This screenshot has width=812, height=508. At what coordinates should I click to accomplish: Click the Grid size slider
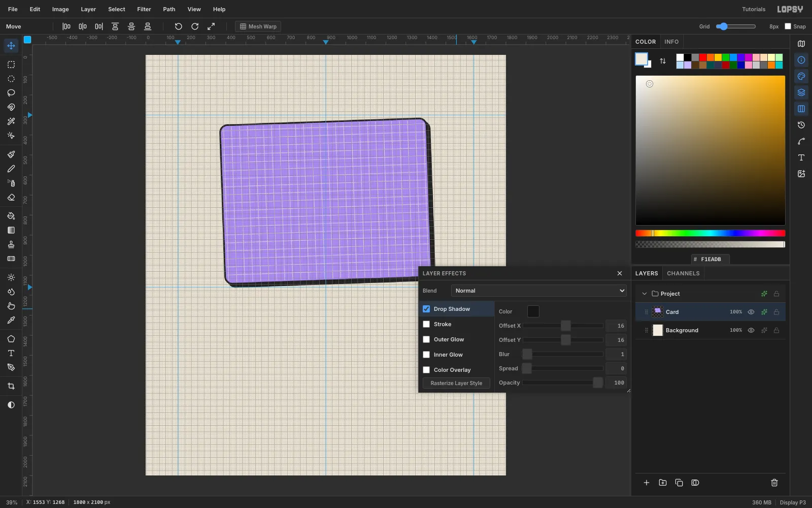tap(736, 26)
